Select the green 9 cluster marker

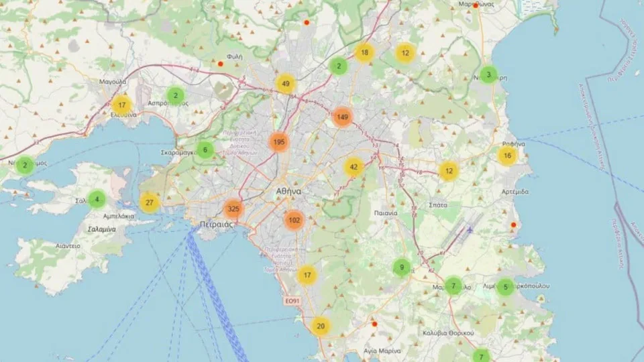[402, 267]
